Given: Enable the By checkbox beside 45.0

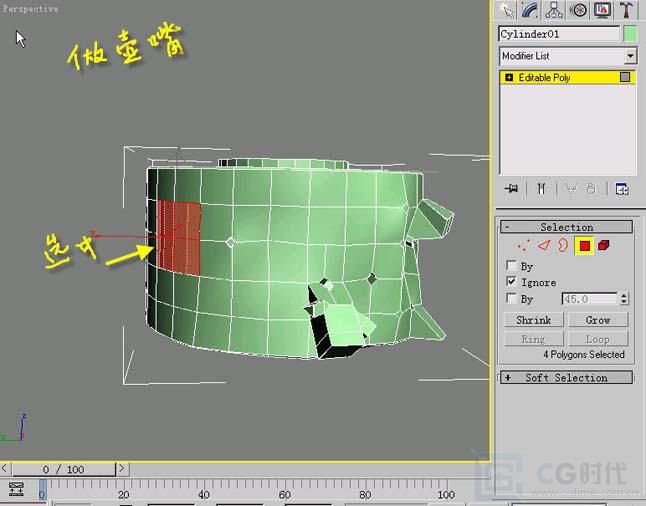Looking at the screenshot, I should (512, 299).
